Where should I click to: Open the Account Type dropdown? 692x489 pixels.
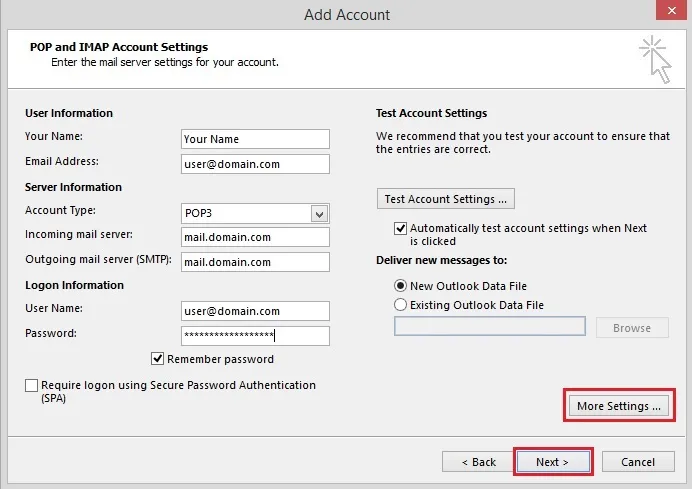click(319, 213)
